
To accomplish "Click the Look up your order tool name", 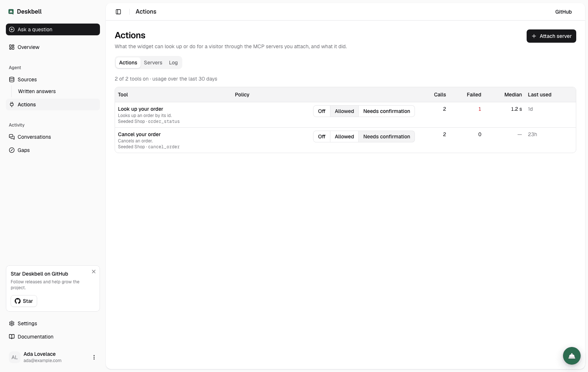I will pos(140,109).
